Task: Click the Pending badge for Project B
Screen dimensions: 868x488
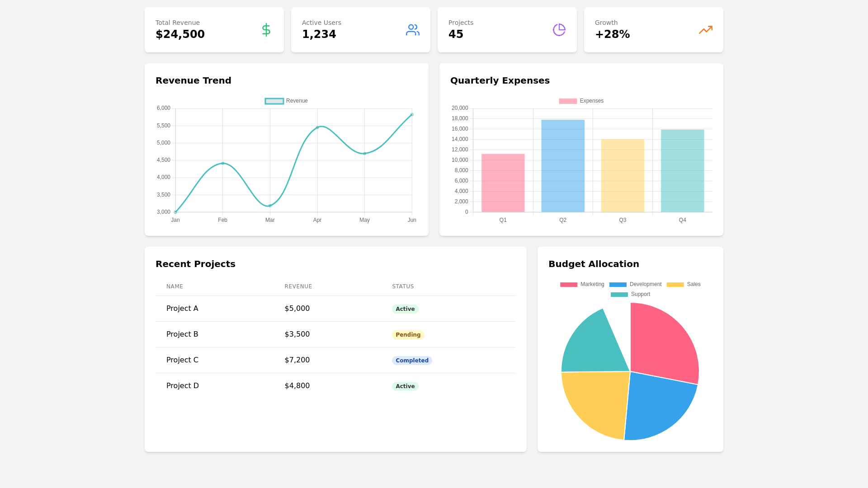Action: pos(408,334)
